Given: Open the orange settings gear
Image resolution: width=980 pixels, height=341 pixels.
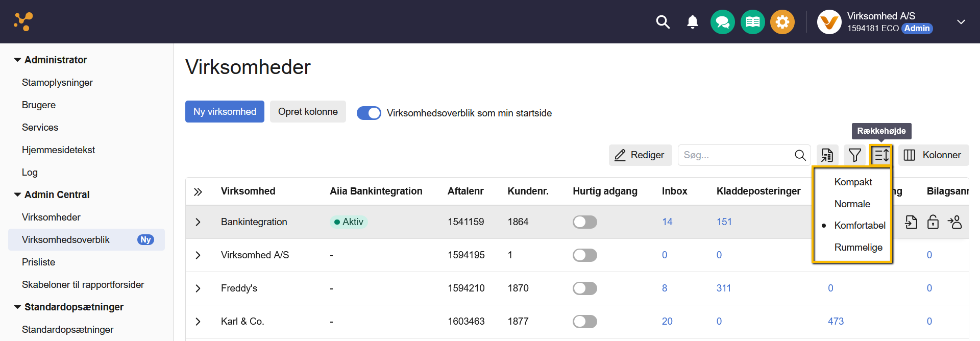Looking at the screenshot, I should pyautogui.click(x=782, y=22).
